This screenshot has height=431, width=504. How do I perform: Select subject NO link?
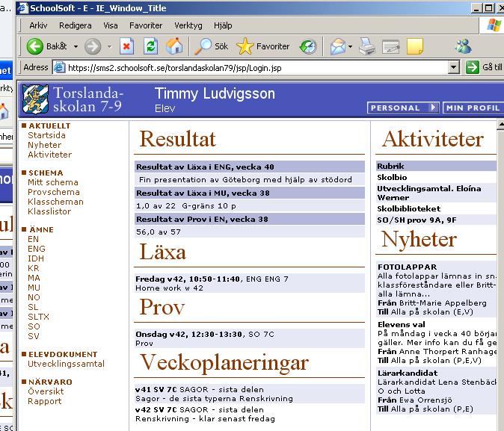point(34,297)
